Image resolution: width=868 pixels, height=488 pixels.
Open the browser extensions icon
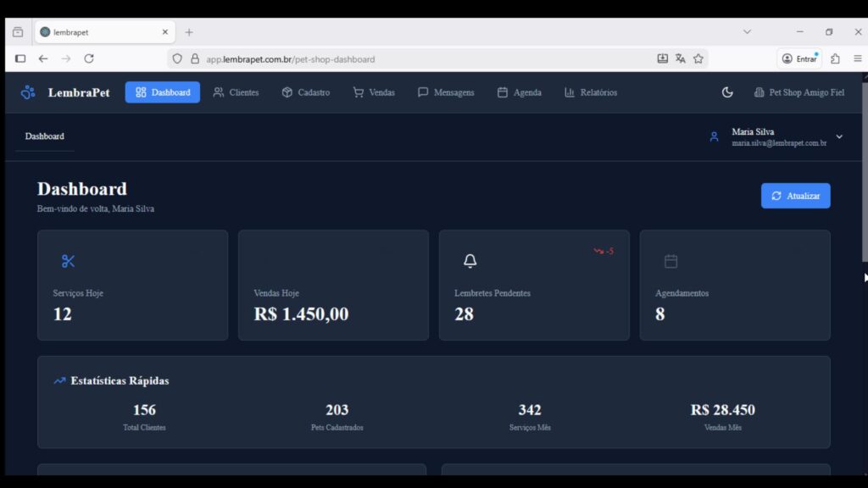(x=835, y=58)
